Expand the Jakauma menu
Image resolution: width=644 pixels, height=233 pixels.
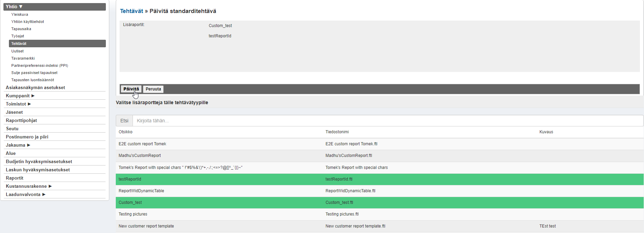click(x=18, y=145)
